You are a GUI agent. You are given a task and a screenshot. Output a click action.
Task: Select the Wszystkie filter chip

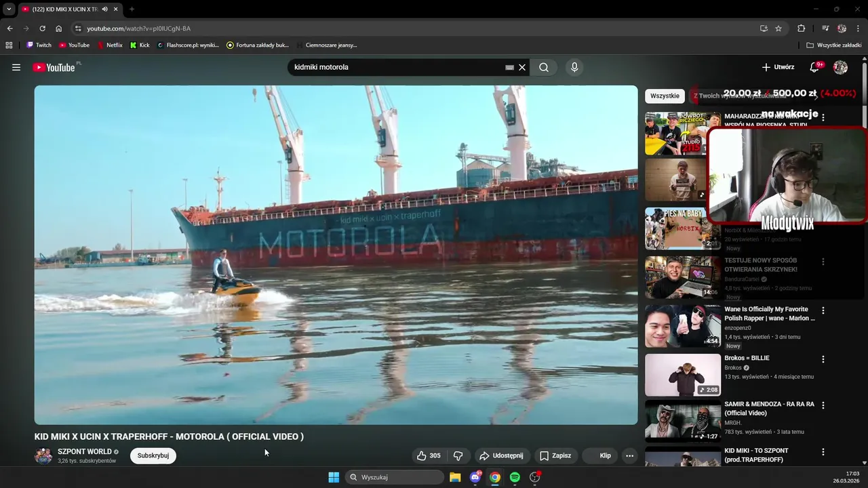[x=665, y=96]
